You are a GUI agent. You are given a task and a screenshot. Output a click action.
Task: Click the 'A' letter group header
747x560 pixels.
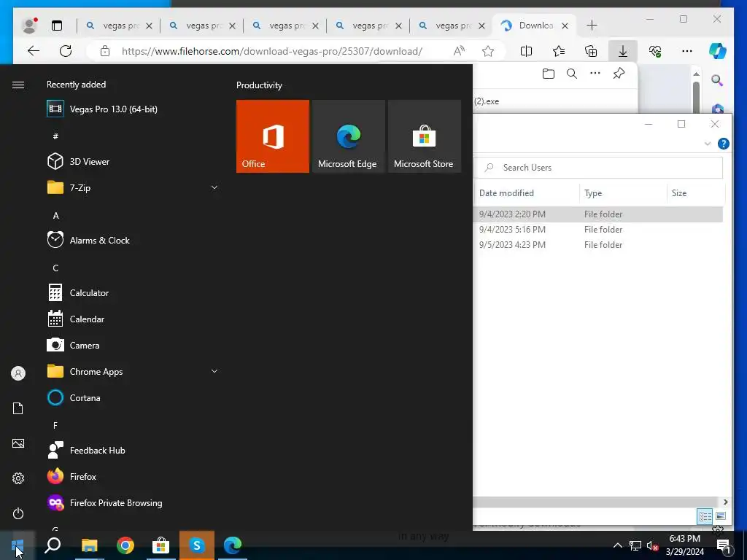[55, 216]
